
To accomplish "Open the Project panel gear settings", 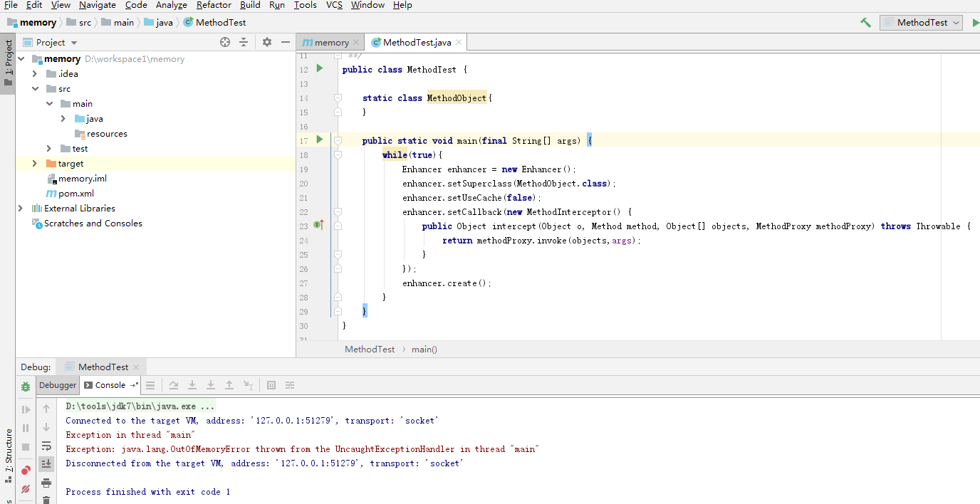I will click(x=267, y=42).
